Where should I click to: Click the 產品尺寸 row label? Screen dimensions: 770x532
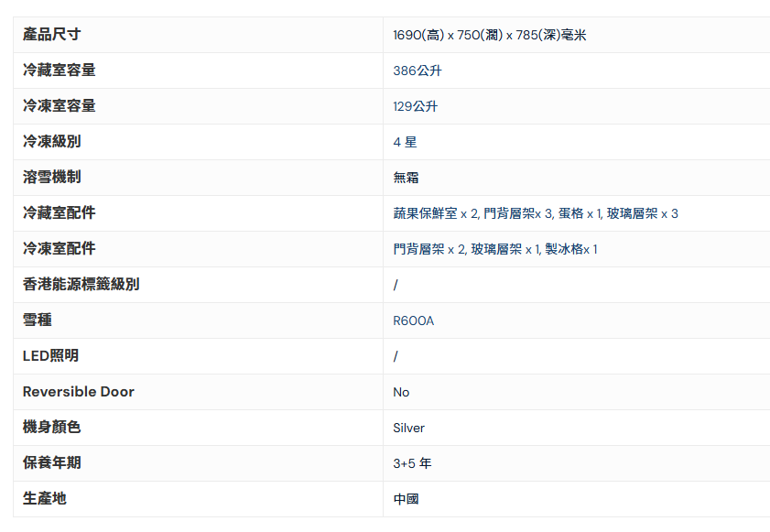click(x=51, y=35)
